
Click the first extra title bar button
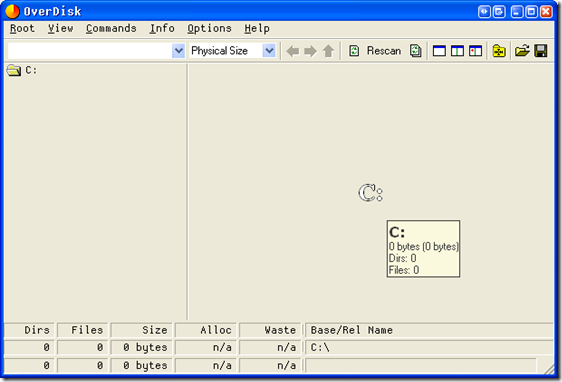484,12
